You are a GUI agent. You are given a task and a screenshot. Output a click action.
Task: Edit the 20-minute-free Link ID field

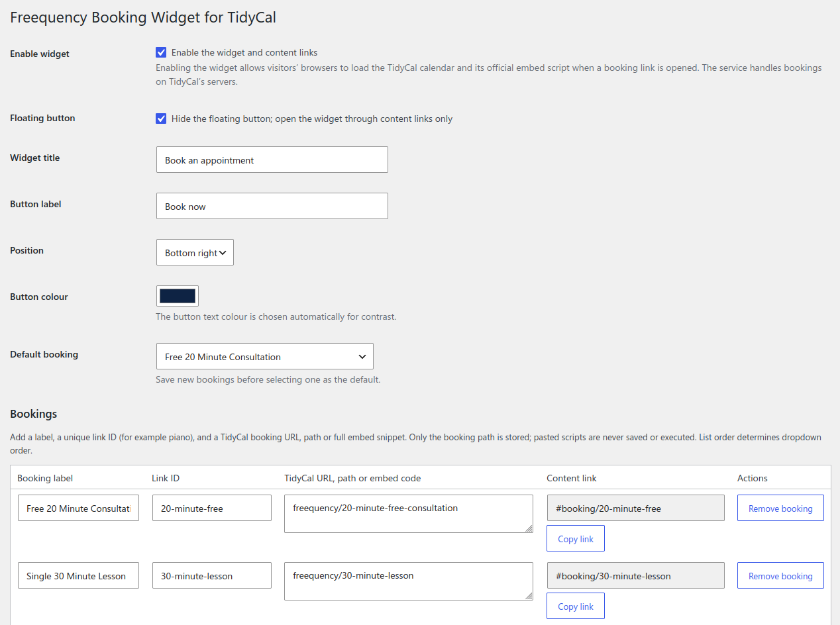tap(211, 508)
